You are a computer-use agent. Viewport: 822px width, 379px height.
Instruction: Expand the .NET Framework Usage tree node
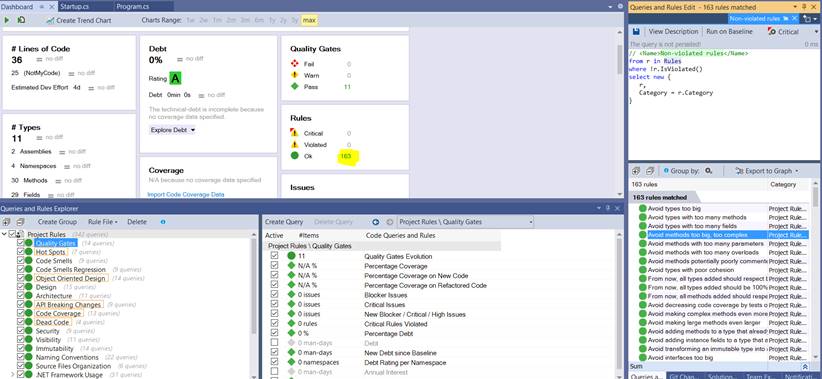pos(13,374)
